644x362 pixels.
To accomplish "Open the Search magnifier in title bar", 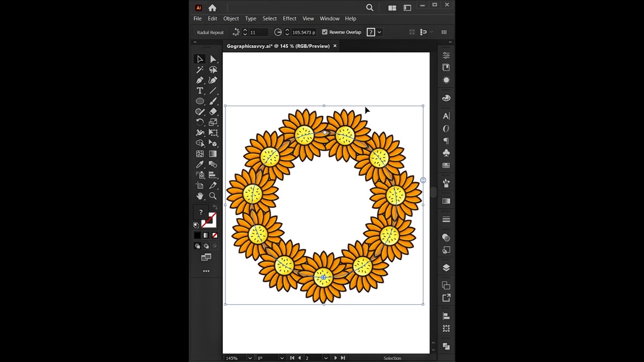I will tap(370, 8).
